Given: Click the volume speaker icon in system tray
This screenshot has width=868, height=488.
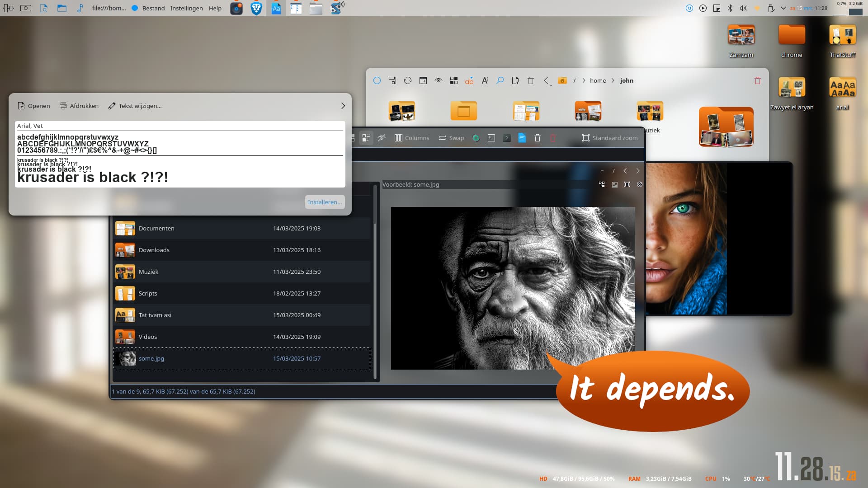Looking at the screenshot, I should (743, 8).
